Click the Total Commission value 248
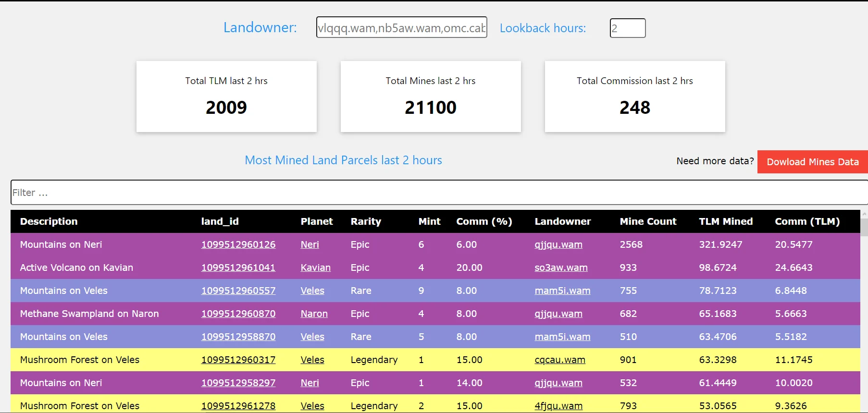Screen dimensions: 868x413 [635, 107]
